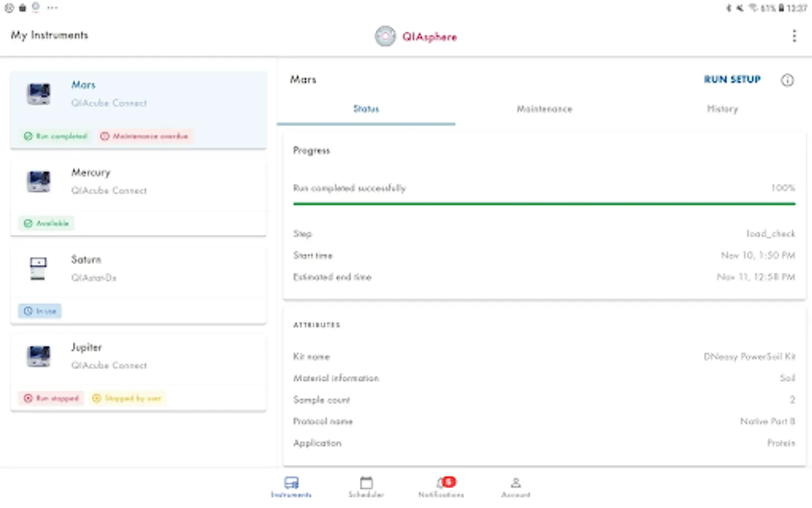Viewport: 812px width, 508px height.
Task: Click the Bluetooth icon in the status bar
Action: point(729,8)
